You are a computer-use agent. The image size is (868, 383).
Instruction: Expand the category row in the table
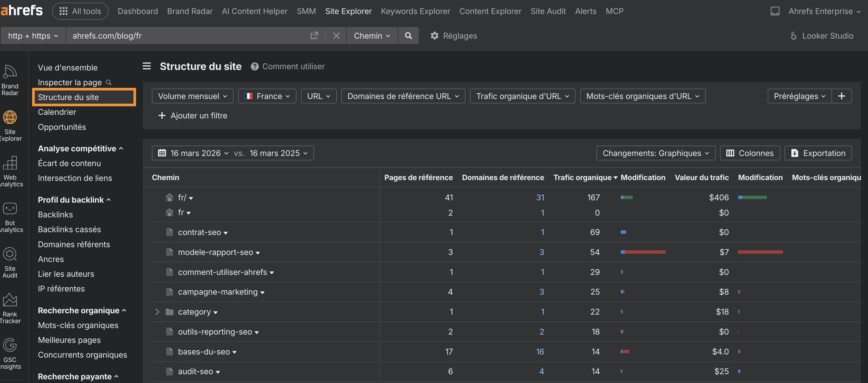(x=157, y=311)
